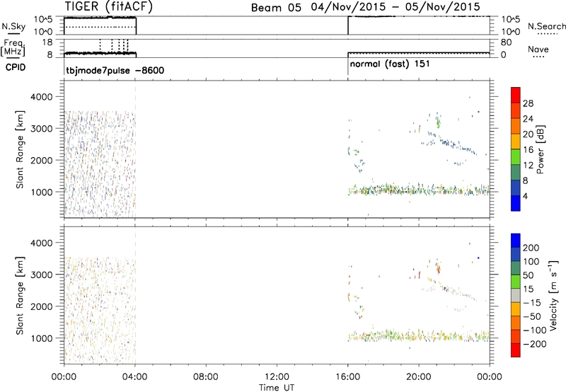Click the 1000 km scatter band in velocity panel
Viewport: 566px width, 392px height.
coord(419,335)
